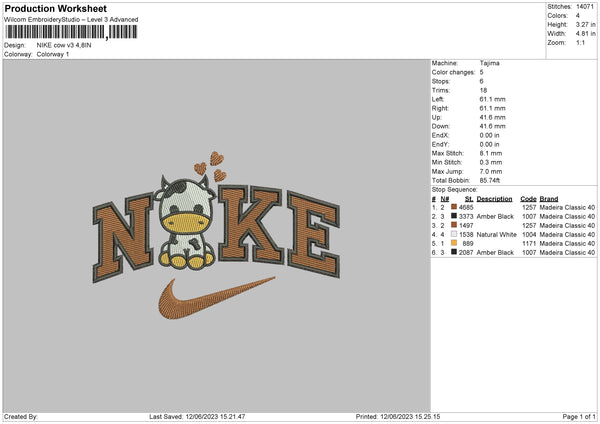Select the letter E in the embroidery preview
This screenshot has width=600, height=424.
(314, 234)
